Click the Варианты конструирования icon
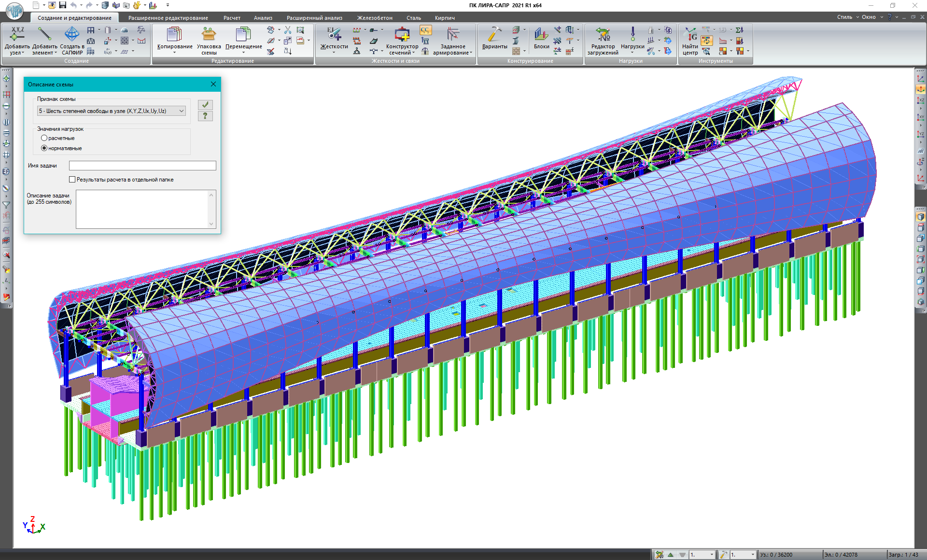This screenshot has height=560, width=927. 494,34
